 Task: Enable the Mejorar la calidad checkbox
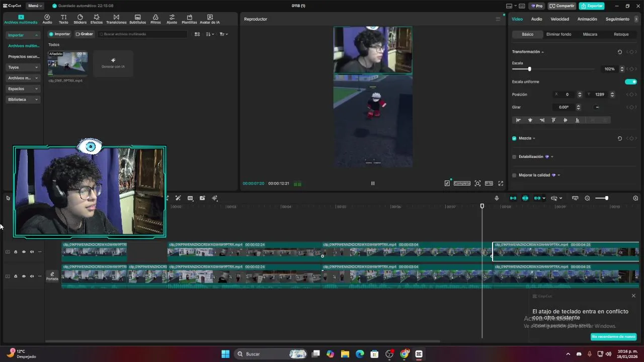[x=514, y=175]
